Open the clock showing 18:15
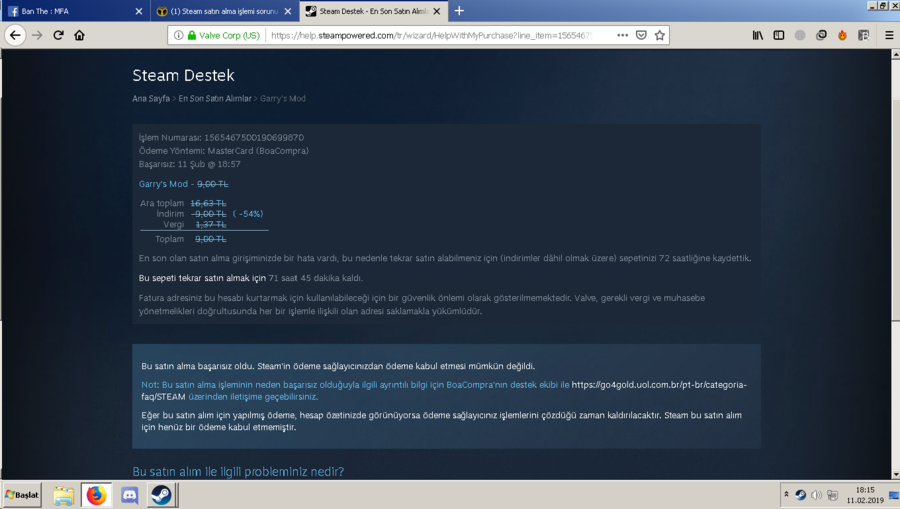This screenshot has height=509, width=900. [x=865, y=495]
